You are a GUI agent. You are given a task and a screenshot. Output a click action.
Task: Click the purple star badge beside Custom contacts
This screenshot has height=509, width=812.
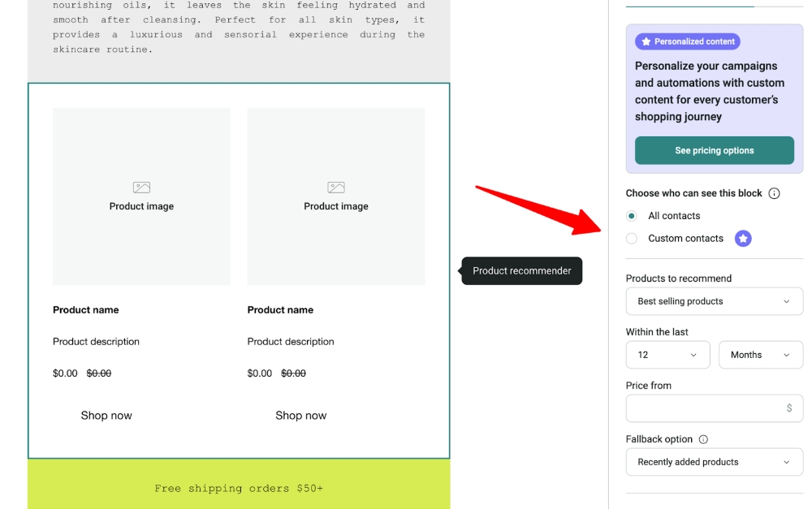point(743,238)
